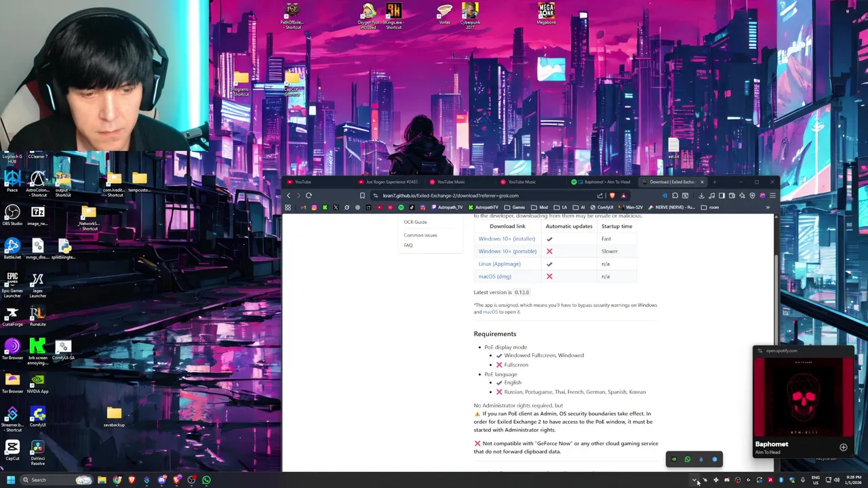Screen dimensions: 868x488
Task: Open WhatsApp from the taskbar
Action: (206, 480)
